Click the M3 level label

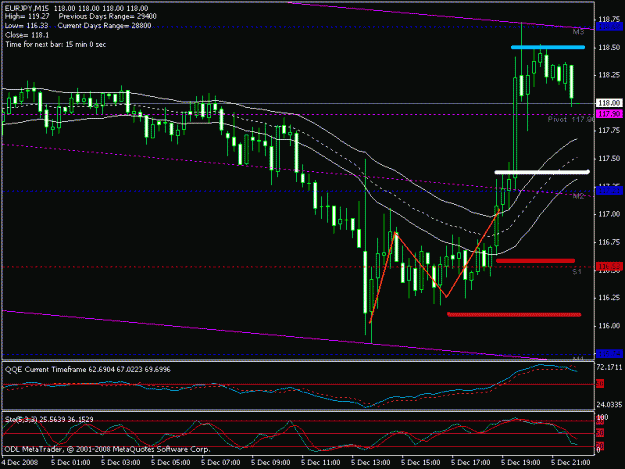point(578,32)
